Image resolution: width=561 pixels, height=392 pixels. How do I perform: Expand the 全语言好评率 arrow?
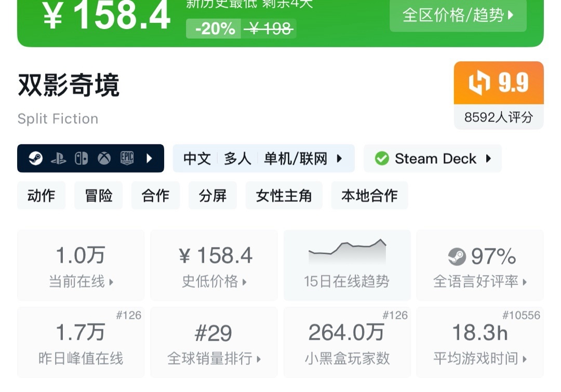[x=525, y=282]
